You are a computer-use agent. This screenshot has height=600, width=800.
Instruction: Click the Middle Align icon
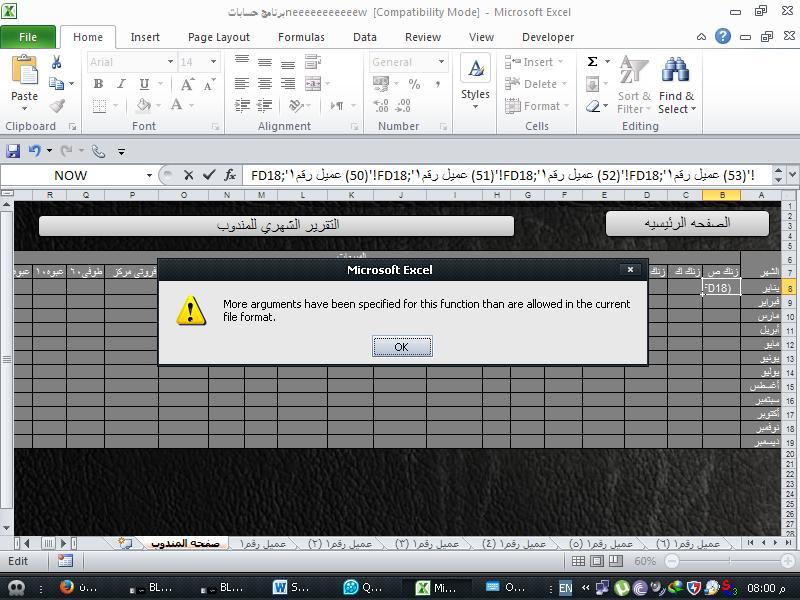coord(265,62)
